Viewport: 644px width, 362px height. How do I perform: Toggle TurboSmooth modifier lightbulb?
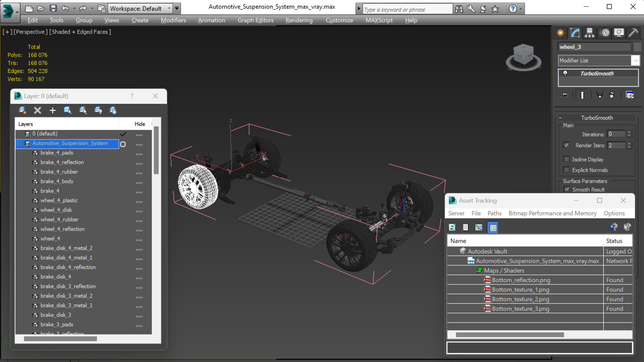pyautogui.click(x=565, y=73)
